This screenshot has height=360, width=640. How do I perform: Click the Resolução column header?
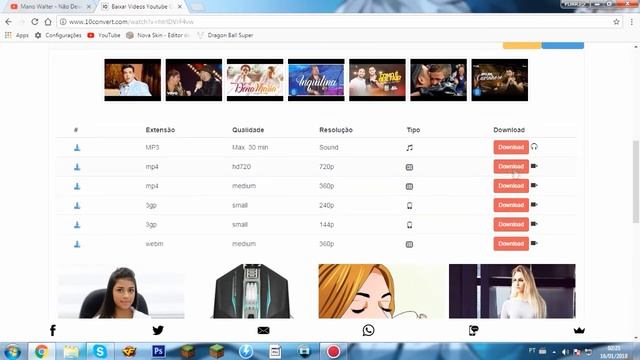pos(336,130)
